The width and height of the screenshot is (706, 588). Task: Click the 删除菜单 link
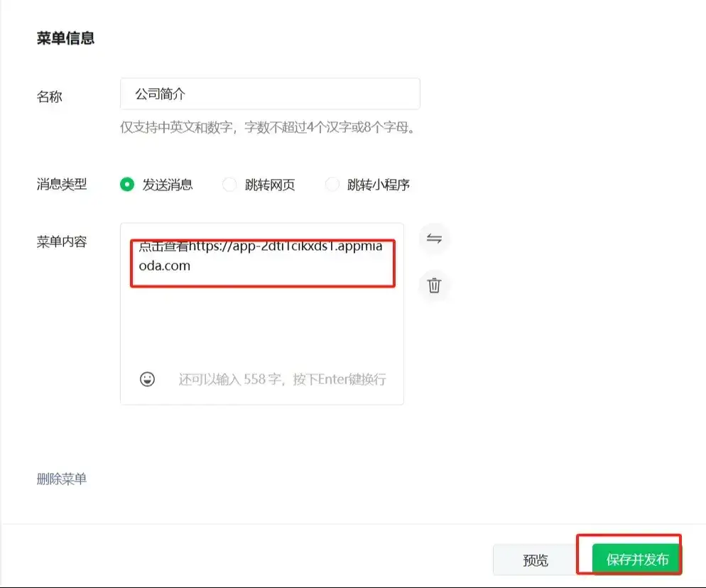pos(62,479)
